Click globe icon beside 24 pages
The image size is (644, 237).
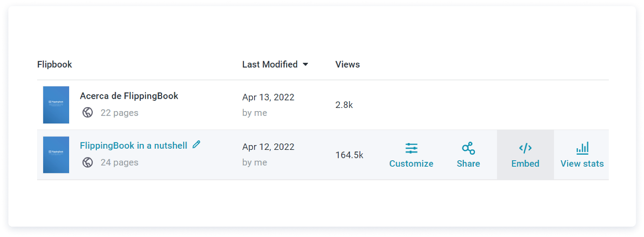(x=87, y=162)
